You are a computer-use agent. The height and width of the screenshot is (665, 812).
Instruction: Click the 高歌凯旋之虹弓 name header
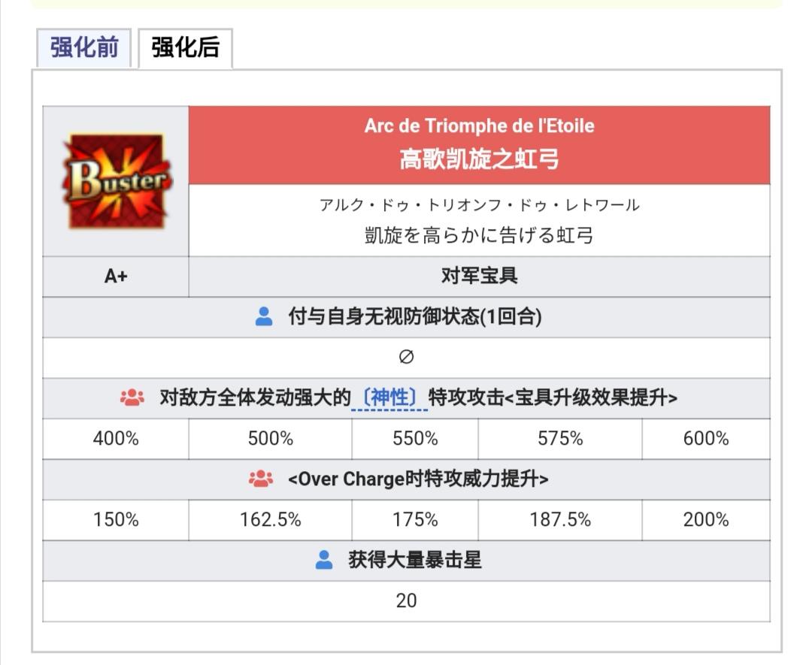click(479, 159)
